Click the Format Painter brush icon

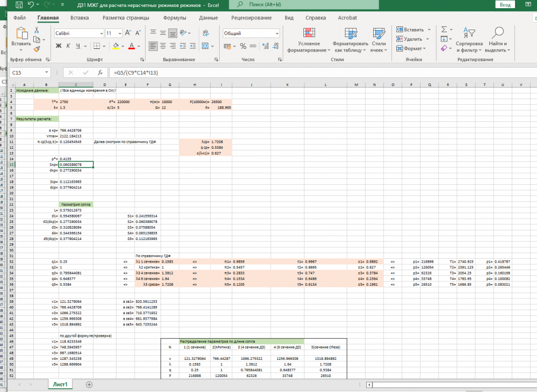(37, 49)
